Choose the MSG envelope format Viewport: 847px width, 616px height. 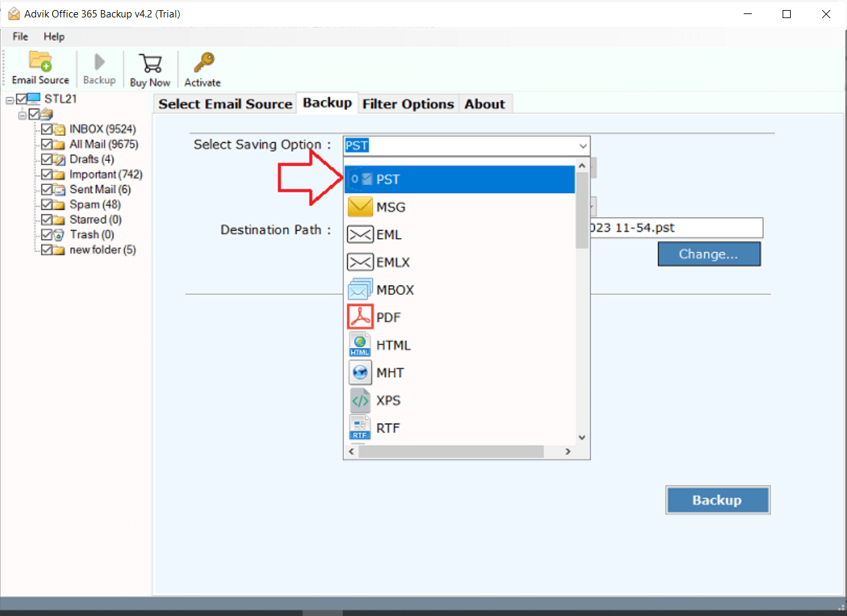pyautogui.click(x=460, y=207)
